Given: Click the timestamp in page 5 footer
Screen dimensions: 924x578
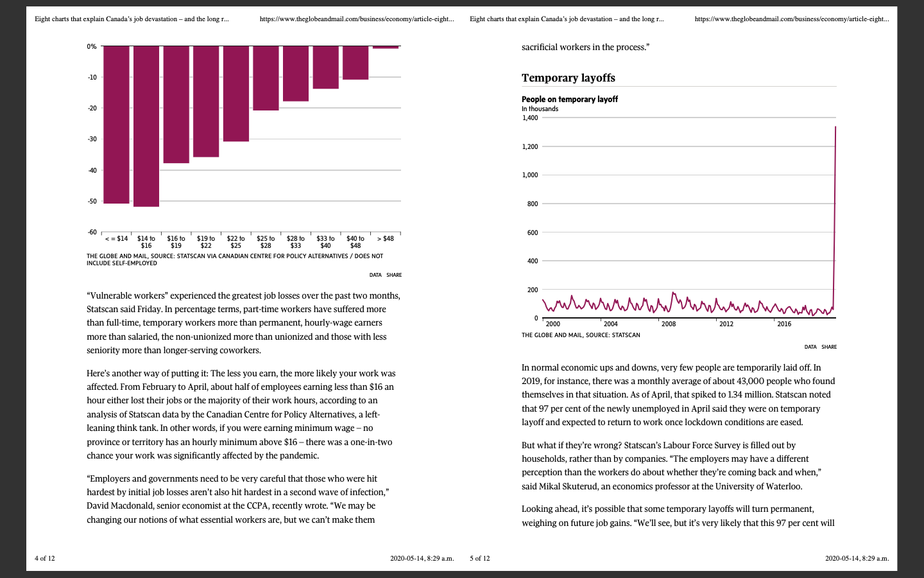Looking at the screenshot, I should point(857,558).
